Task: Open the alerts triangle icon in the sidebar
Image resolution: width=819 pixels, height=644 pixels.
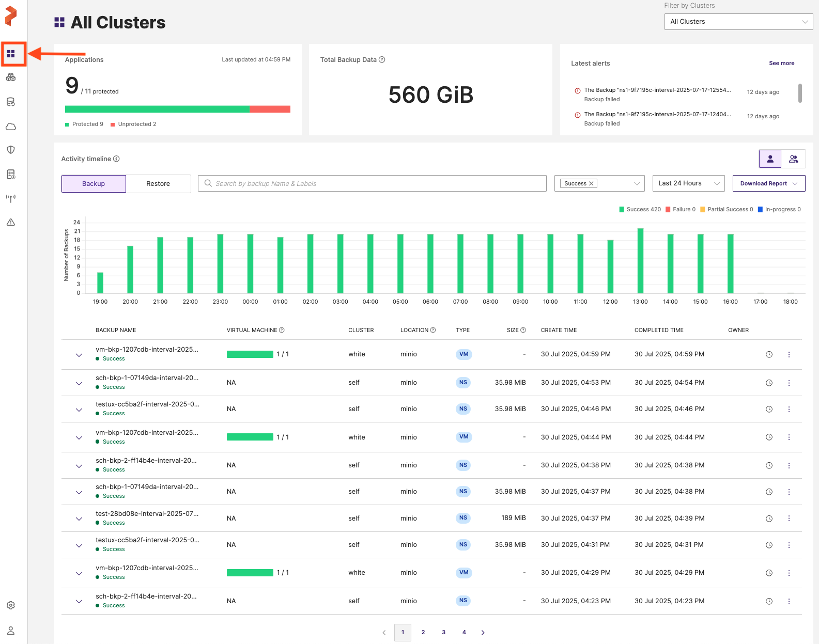Action: pos(11,223)
